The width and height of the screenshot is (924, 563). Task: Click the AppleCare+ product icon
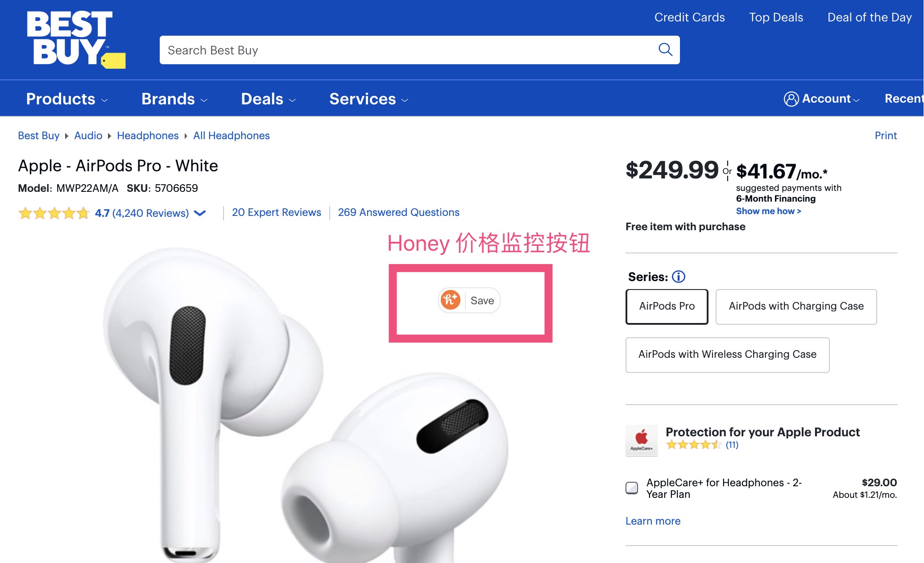click(641, 441)
